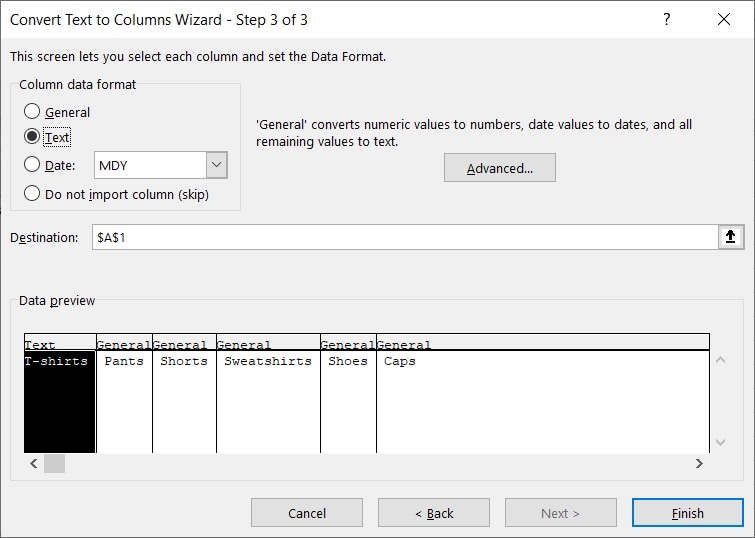The height and width of the screenshot is (538, 755).
Task: Select the Caps preview column
Action: tap(543, 402)
